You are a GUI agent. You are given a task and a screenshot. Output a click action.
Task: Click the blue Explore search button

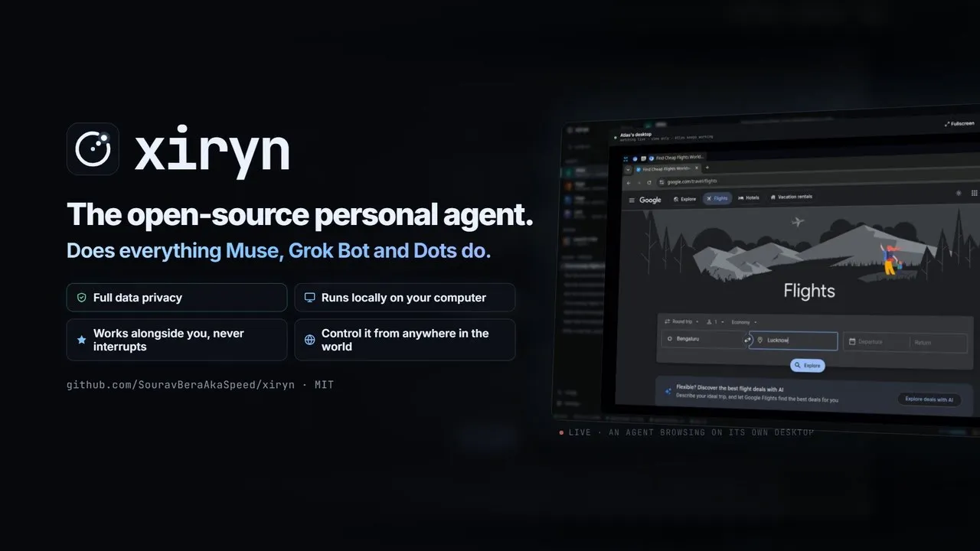[x=807, y=365]
